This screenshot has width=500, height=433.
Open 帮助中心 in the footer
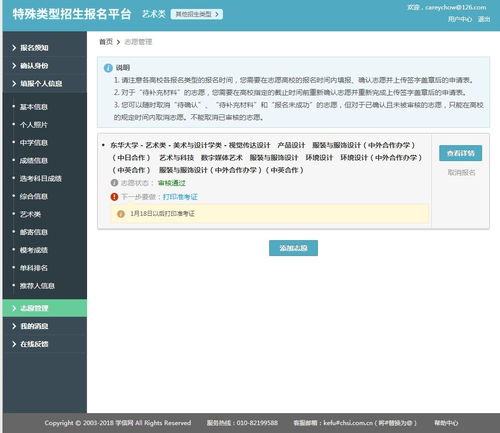[x=446, y=423]
